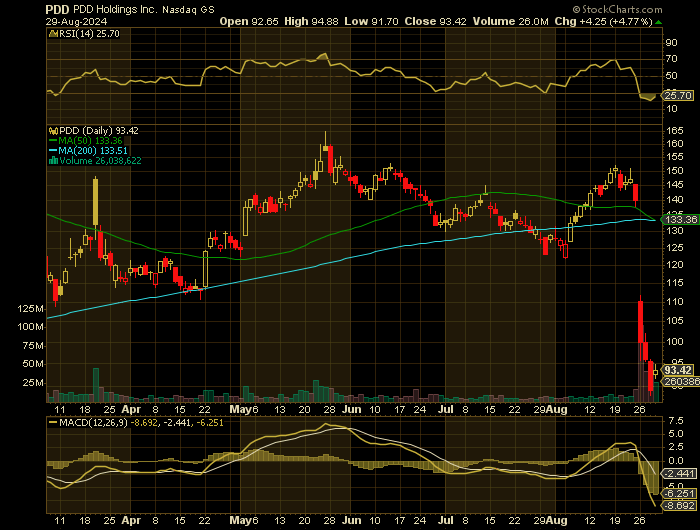Screen dimensions: 700x530
Task: Click the 75M volume axis label
Action: click(x=33, y=346)
